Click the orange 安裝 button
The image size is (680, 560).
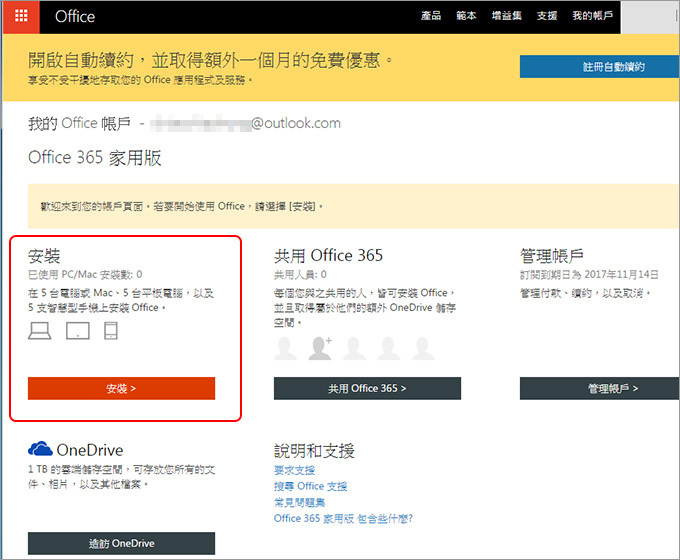coord(121,388)
